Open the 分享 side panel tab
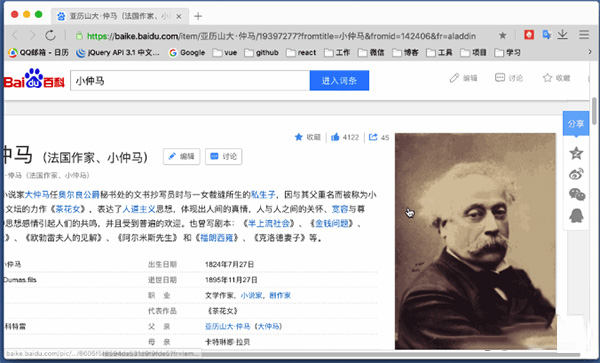The height and width of the screenshot is (363, 600). coord(576,124)
